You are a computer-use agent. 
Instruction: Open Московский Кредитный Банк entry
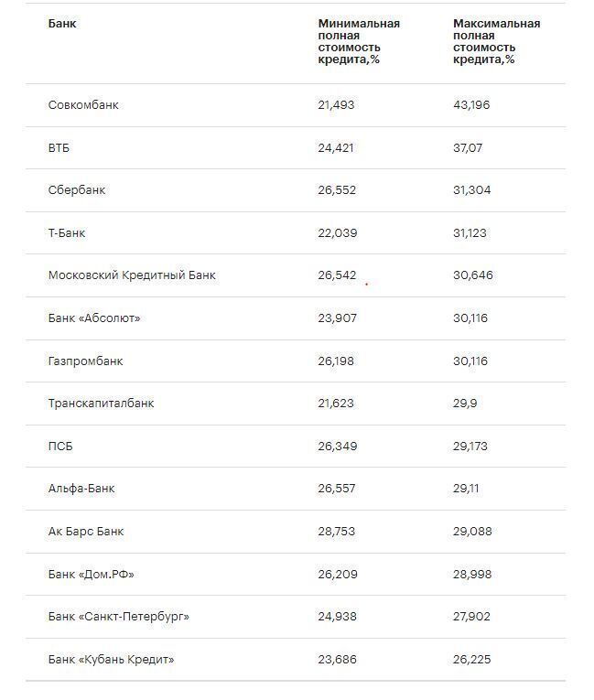pyautogui.click(x=132, y=275)
